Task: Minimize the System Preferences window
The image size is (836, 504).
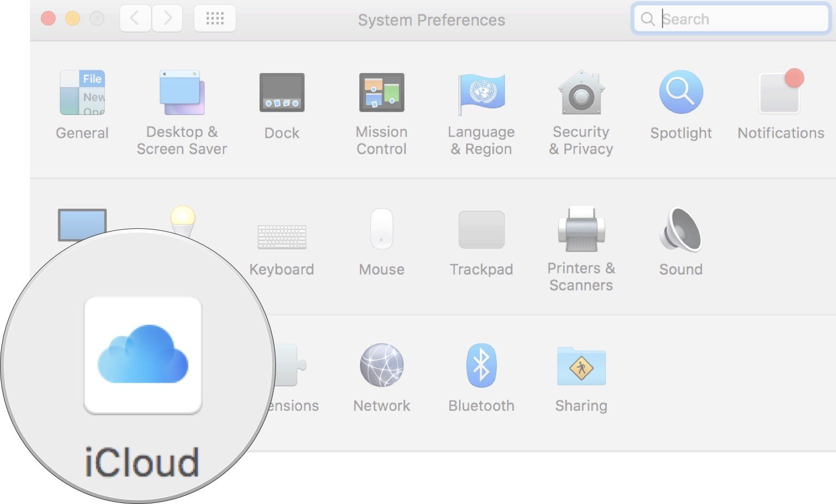Action: (73, 19)
